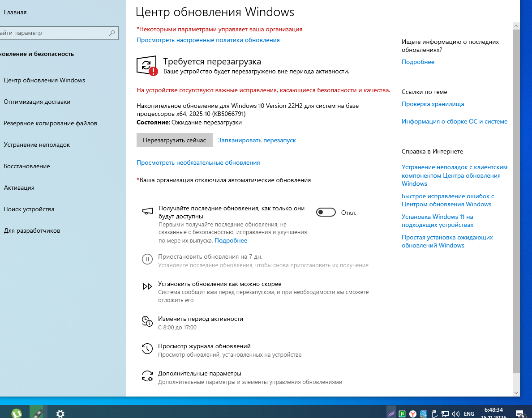Click the vertical scrollbar thumb
Viewport: 532px width, 418px height.
pos(516,201)
